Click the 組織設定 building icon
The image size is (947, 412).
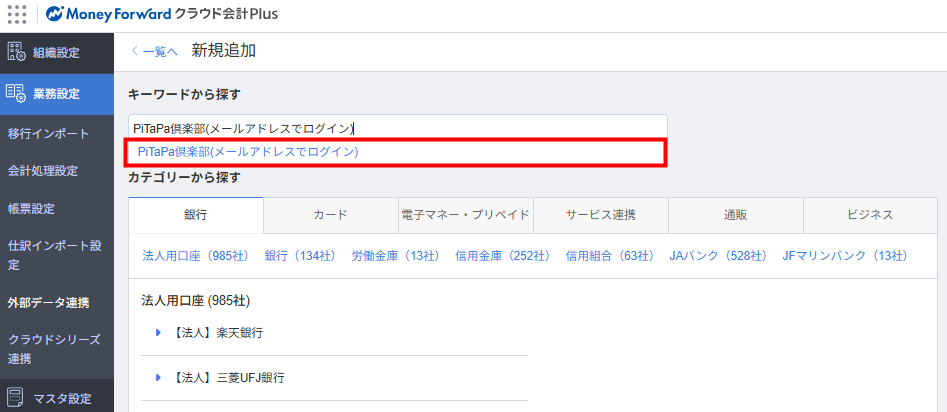pyautogui.click(x=16, y=52)
